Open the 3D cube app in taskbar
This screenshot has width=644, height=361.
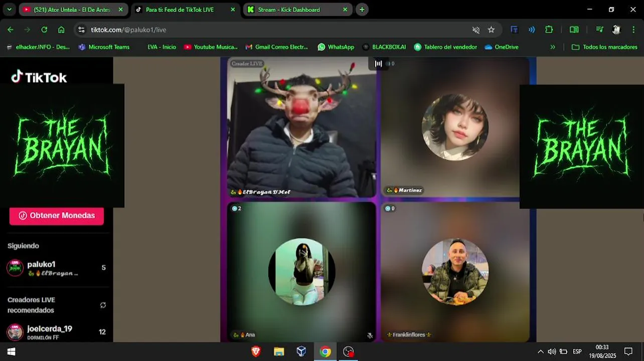click(301, 351)
